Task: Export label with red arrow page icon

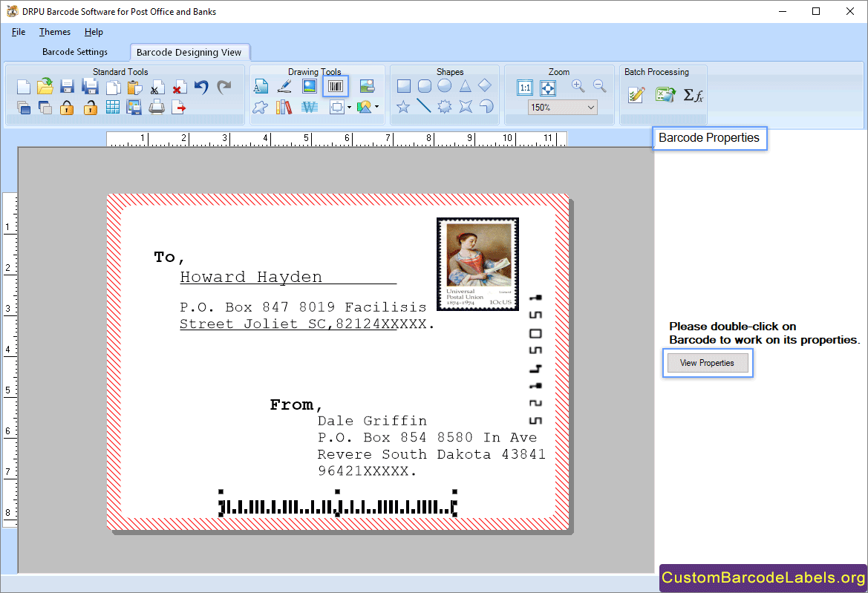Action: (178, 108)
